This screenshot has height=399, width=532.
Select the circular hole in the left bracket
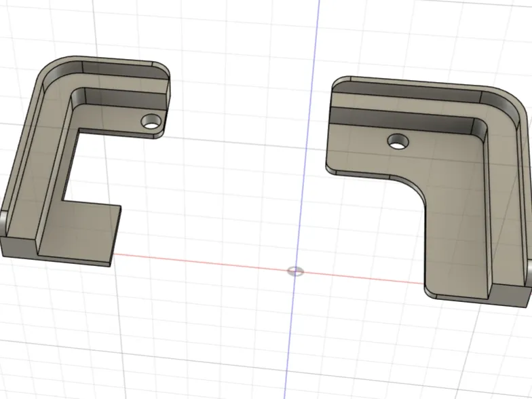pyautogui.click(x=151, y=121)
